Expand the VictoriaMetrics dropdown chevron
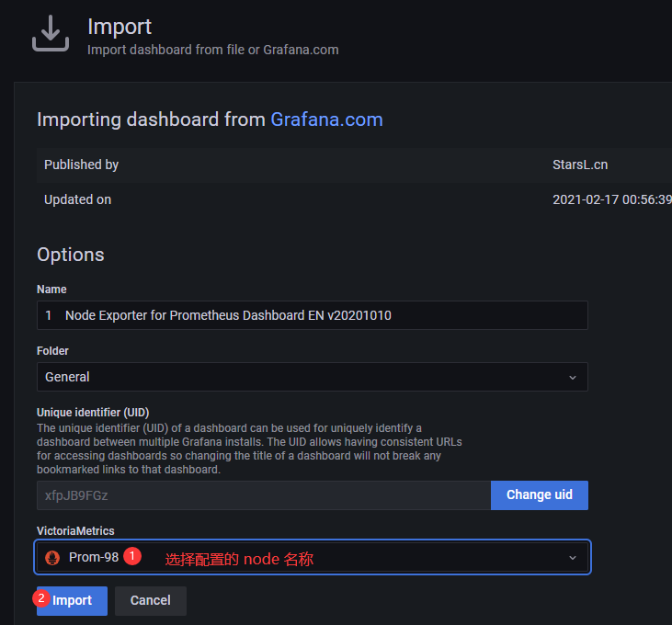 tap(573, 558)
